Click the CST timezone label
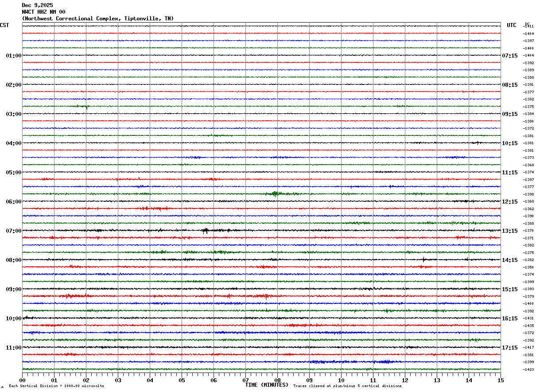The image size is (536, 392). [x=4, y=25]
